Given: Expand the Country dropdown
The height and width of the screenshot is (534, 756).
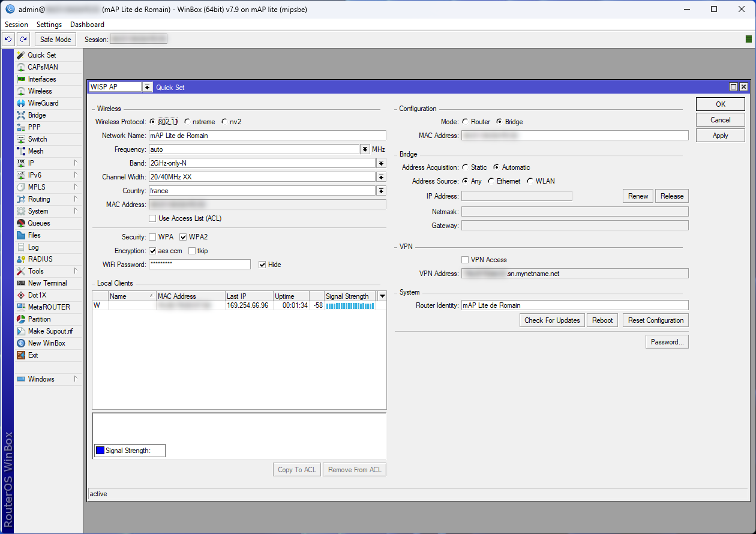Looking at the screenshot, I should pos(381,191).
